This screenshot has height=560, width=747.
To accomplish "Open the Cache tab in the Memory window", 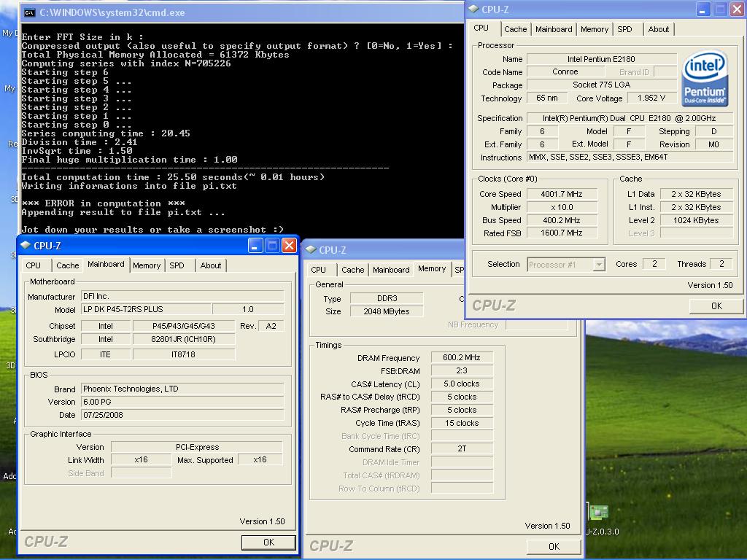I will [x=352, y=270].
